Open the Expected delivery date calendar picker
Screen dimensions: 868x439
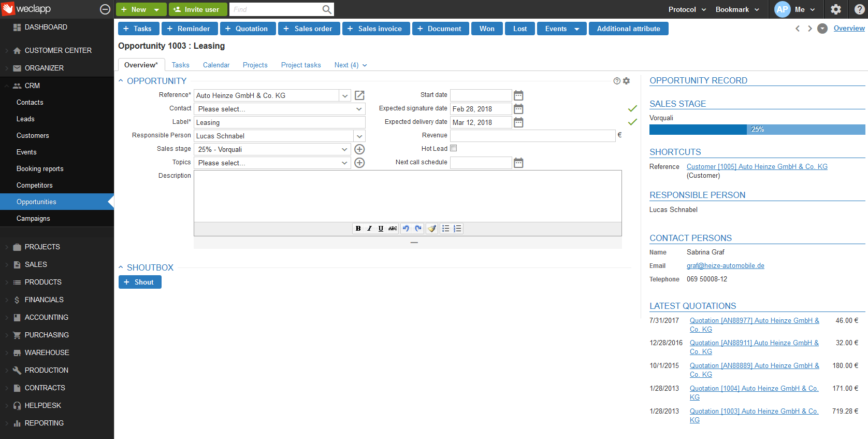[x=518, y=122]
